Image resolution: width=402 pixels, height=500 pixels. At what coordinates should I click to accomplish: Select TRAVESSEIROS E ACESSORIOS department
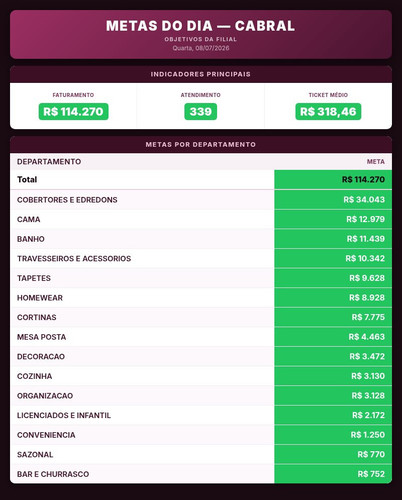(74, 259)
